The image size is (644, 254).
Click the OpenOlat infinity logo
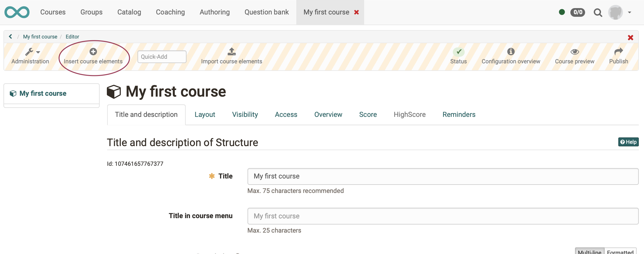[17, 12]
